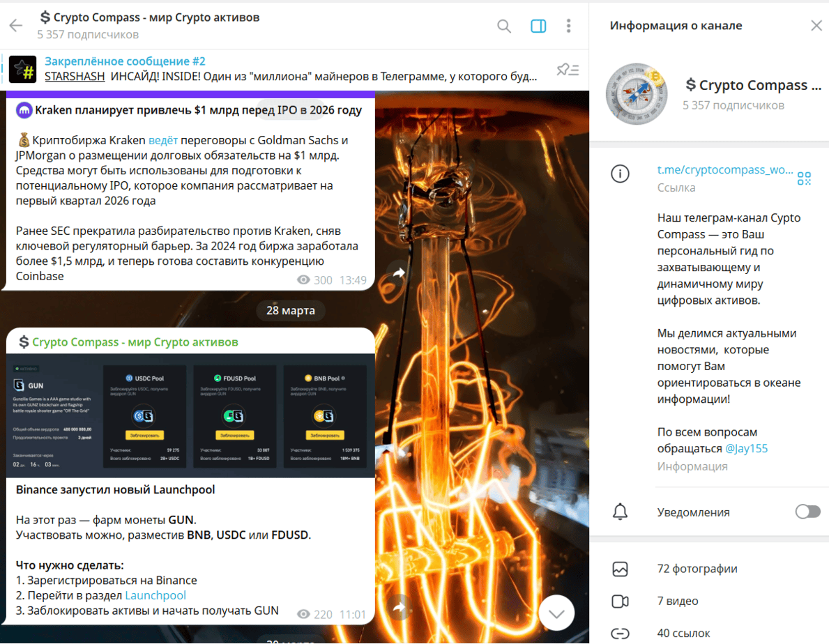This screenshot has width=829, height=644.
Task: Click the dollar sign icon in sender name
Action: tap(24, 342)
